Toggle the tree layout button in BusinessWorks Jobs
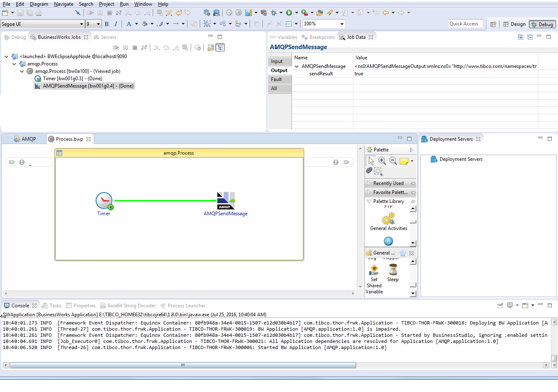Image resolution: width=558 pixels, height=392 pixels. tap(220, 48)
